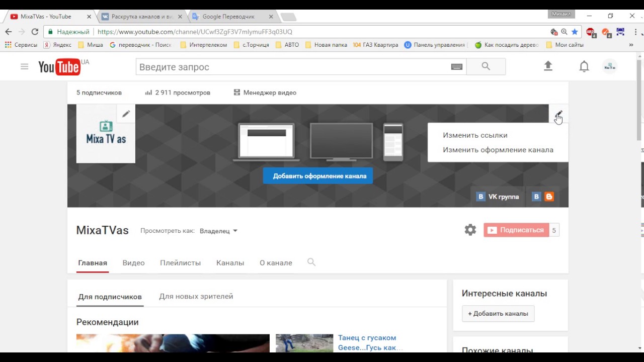The width and height of the screenshot is (644, 362).
Task: Switch to the Видео tab
Action: point(133,262)
